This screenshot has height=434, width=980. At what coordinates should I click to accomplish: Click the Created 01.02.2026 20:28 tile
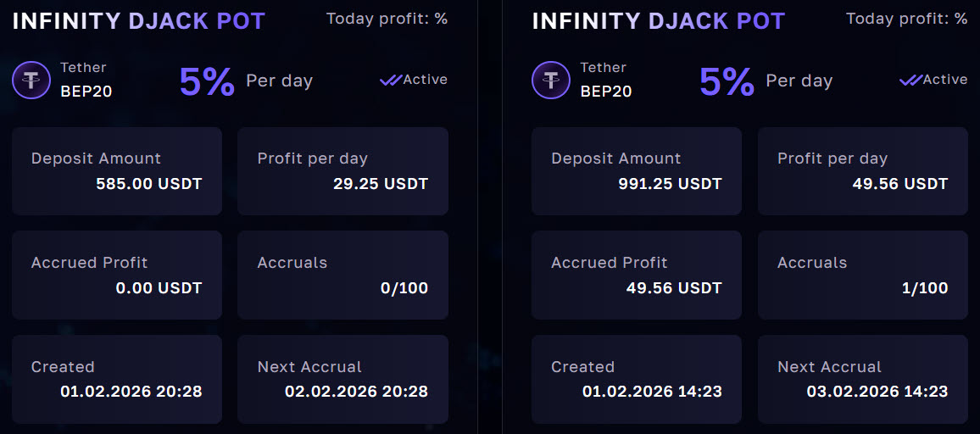click(x=117, y=379)
